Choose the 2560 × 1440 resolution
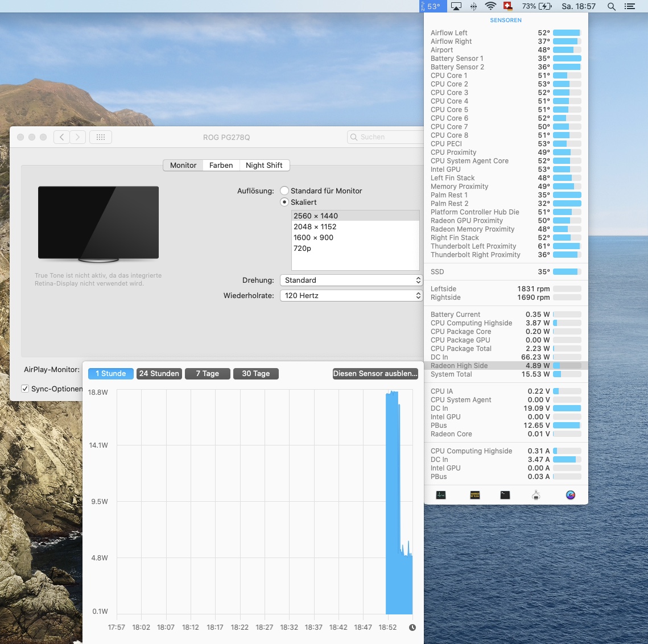This screenshot has width=648, height=644. click(356, 216)
